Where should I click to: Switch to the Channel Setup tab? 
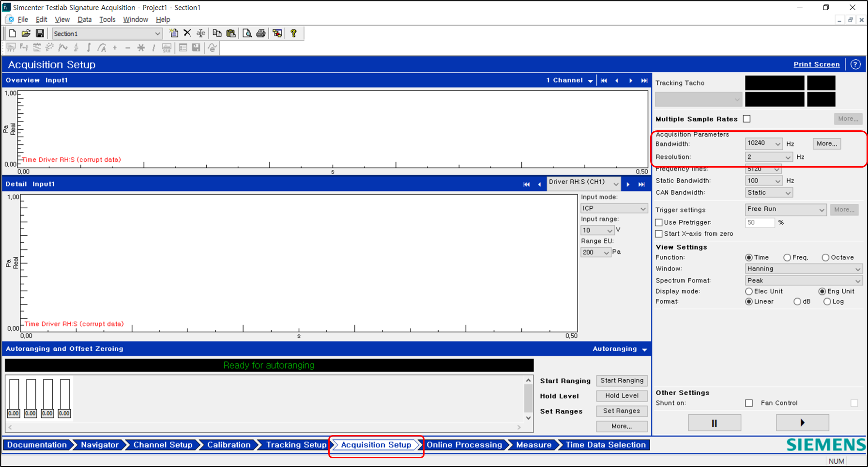point(163,445)
